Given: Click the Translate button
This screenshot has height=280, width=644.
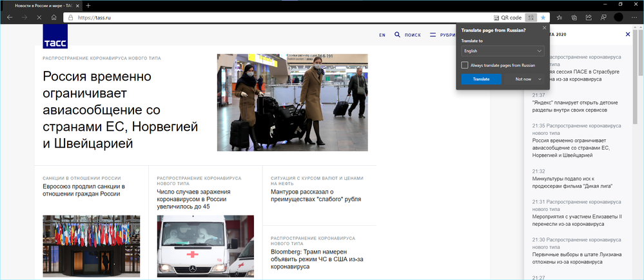Looking at the screenshot, I should pos(482,79).
